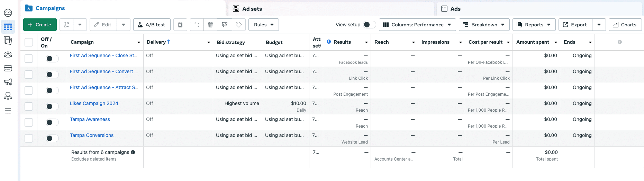Open the Reports dropdown
This screenshot has width=644, height=181.
534,25
